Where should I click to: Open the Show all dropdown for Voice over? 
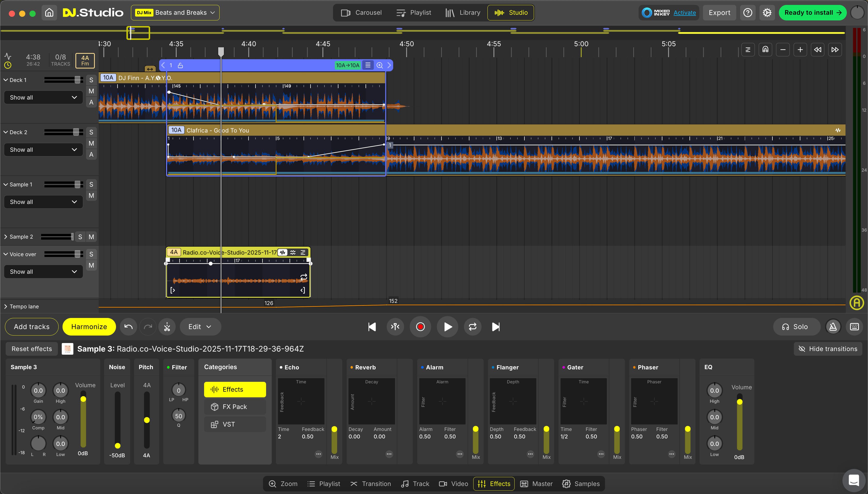(x=43, y=271)
